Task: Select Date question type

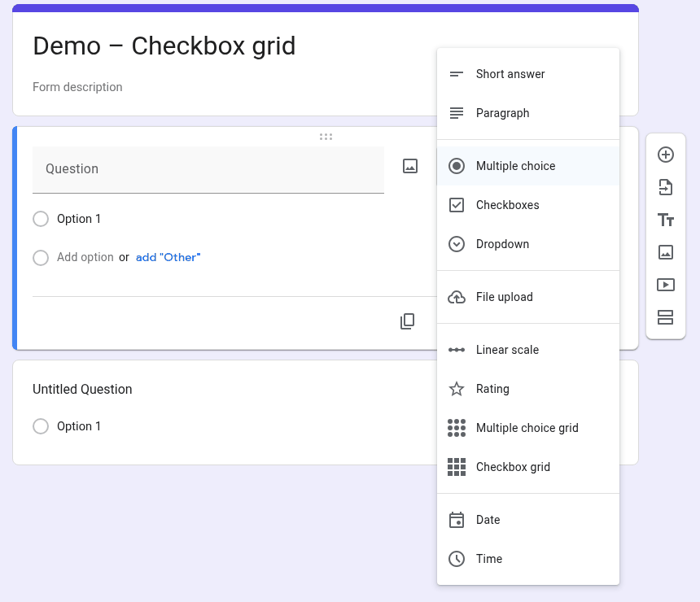Action: (x=528, y=520)
